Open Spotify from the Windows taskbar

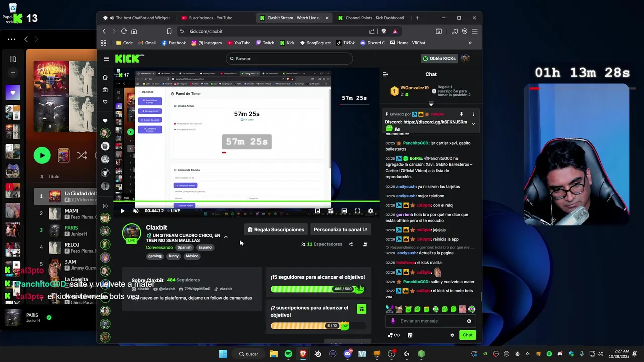coord(288,354)
